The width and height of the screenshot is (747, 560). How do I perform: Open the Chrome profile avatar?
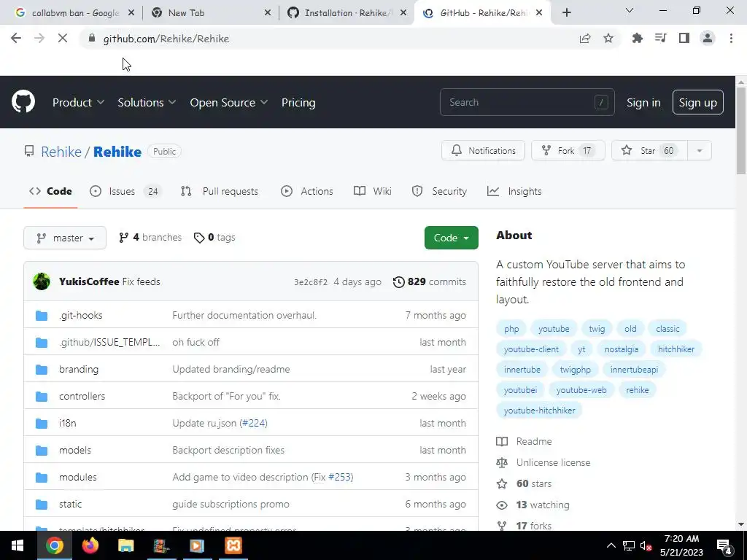(708, 39)
